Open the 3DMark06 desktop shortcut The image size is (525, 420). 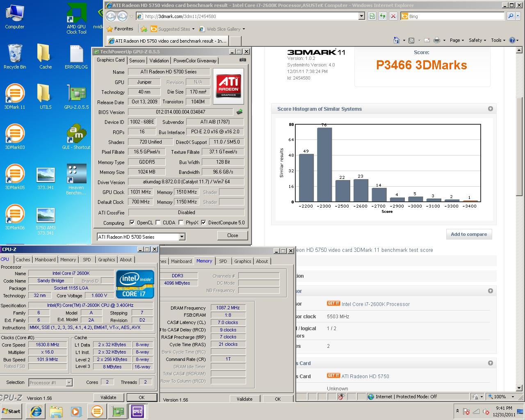click(15, 217)
